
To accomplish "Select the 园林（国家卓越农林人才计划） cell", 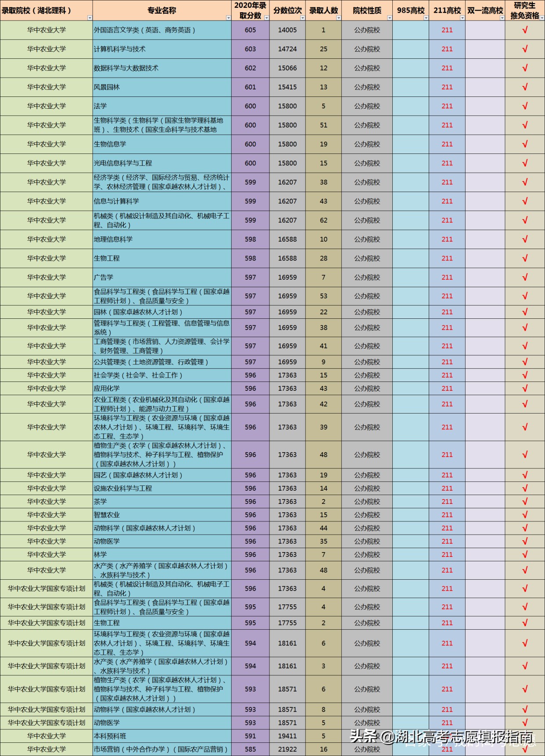I will pos(162,312).
